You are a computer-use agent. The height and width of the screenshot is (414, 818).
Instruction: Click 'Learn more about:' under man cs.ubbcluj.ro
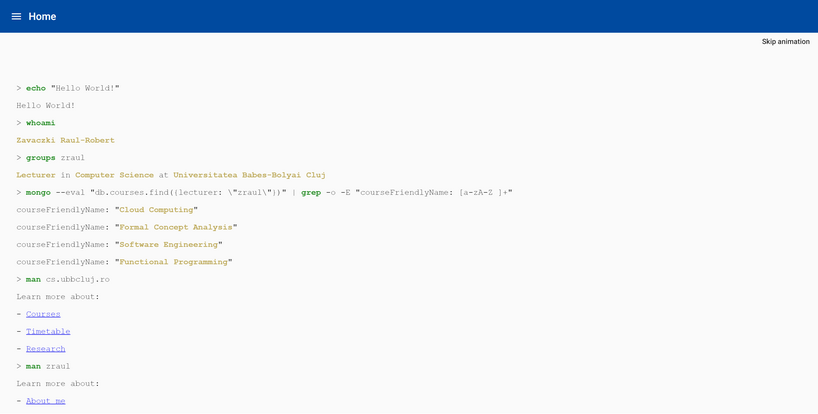click(58, 297)
